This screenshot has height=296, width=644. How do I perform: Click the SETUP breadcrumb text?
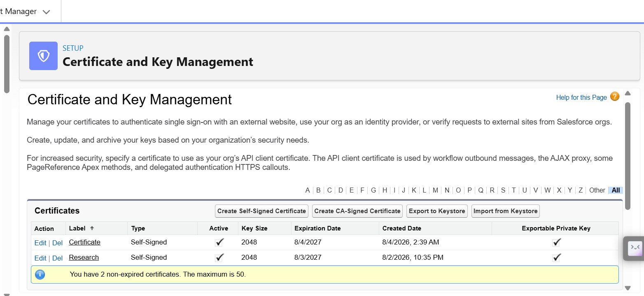(73, 48)
